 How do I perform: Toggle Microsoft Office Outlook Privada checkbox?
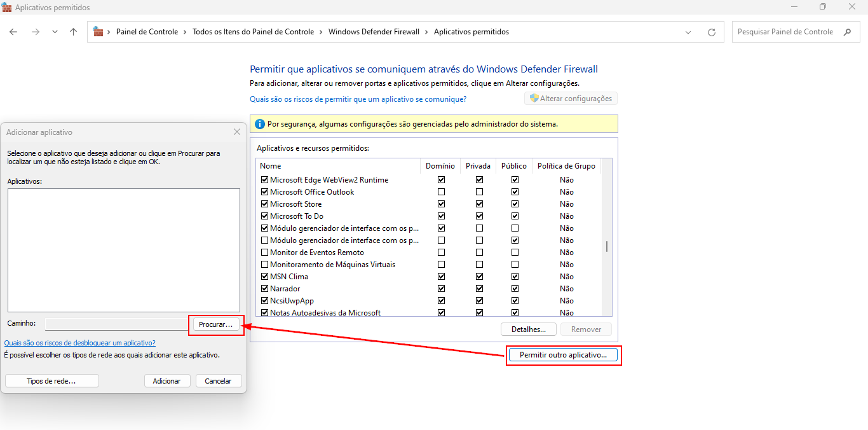(x=479, y=192)
